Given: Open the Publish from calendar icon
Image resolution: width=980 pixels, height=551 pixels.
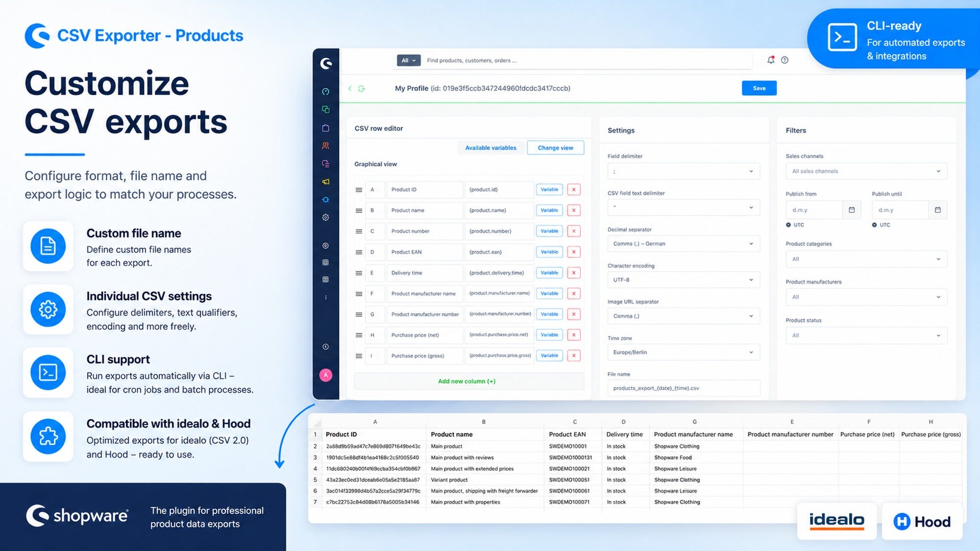Looking at the screenshot, I should coord(851,210).
